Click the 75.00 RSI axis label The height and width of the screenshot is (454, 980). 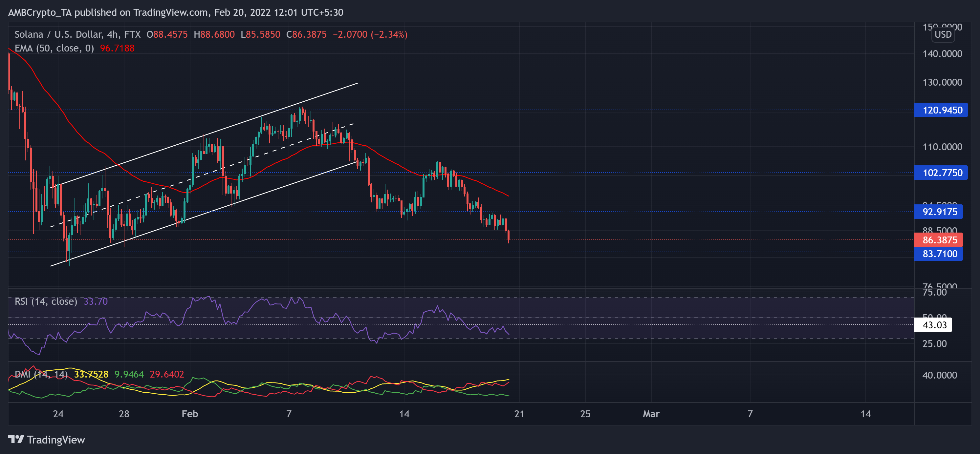click(x=934, y=292)
